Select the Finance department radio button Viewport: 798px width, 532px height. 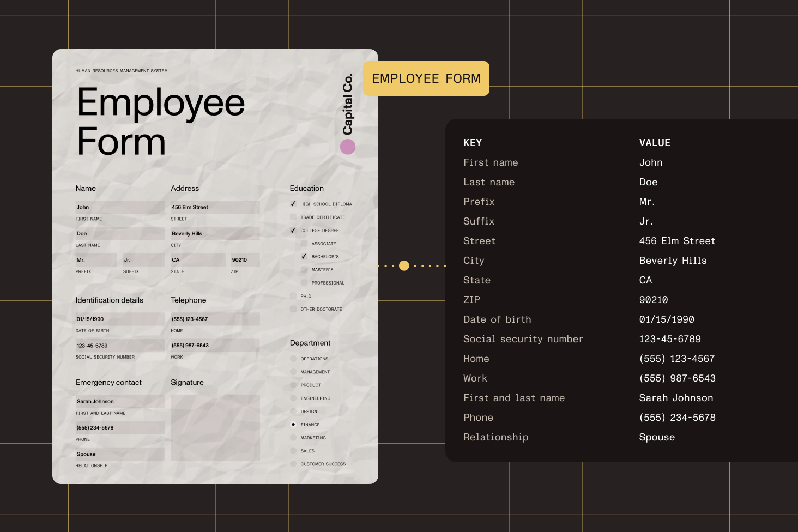point(293,424)
